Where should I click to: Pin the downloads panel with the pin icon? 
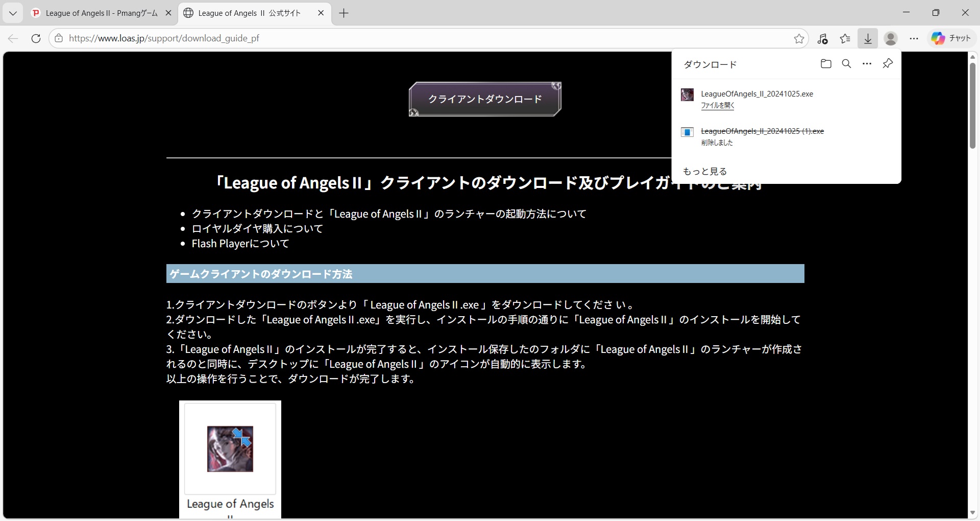pyautogui.click(x=888, y=64)
